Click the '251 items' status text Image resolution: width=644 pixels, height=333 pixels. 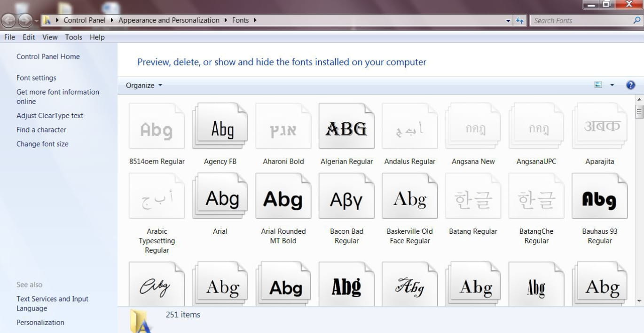click(x=183, y=315)
